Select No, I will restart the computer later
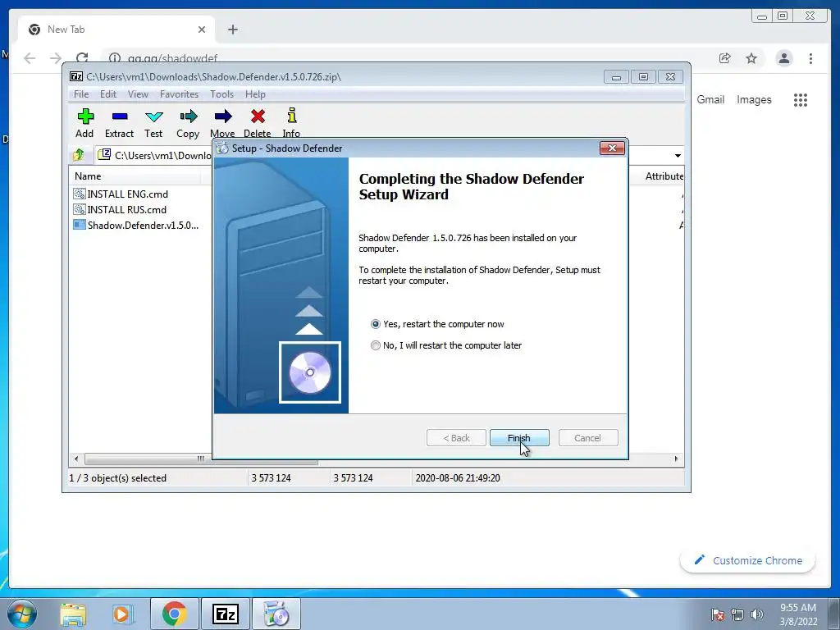Viewport: 840px width, 630px height. click(446, 345)
